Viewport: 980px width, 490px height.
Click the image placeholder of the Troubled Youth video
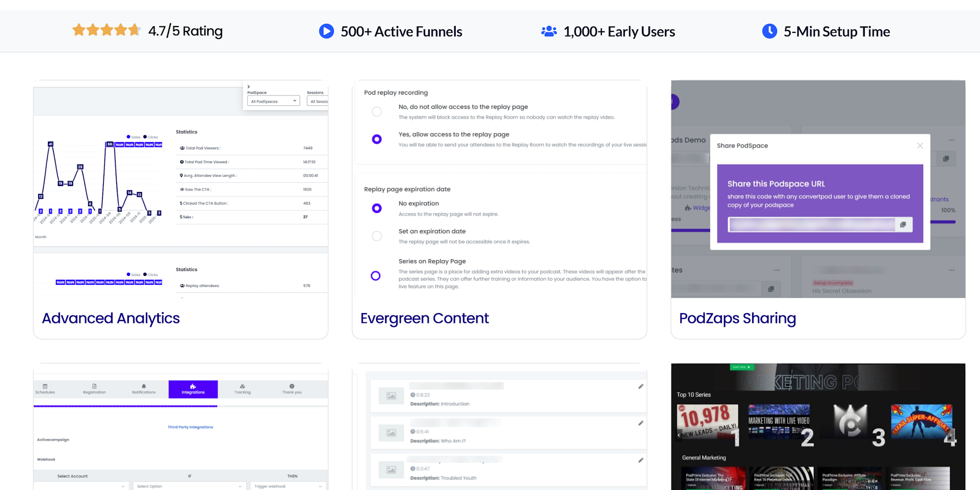pyautogui.click(x=391, y=470)
